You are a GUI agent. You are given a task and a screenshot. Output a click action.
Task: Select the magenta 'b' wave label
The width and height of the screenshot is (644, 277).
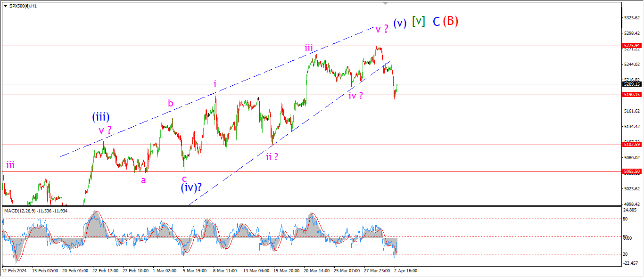pos(171,103)
